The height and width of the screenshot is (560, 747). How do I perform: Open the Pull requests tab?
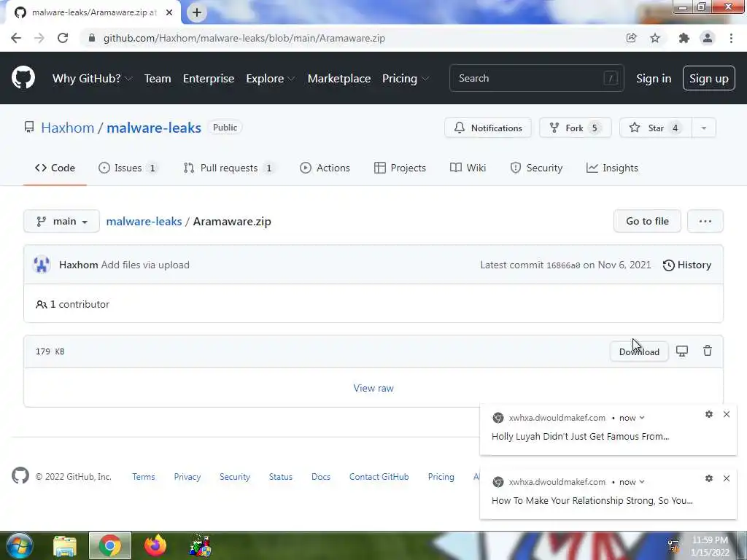point(229,168)
